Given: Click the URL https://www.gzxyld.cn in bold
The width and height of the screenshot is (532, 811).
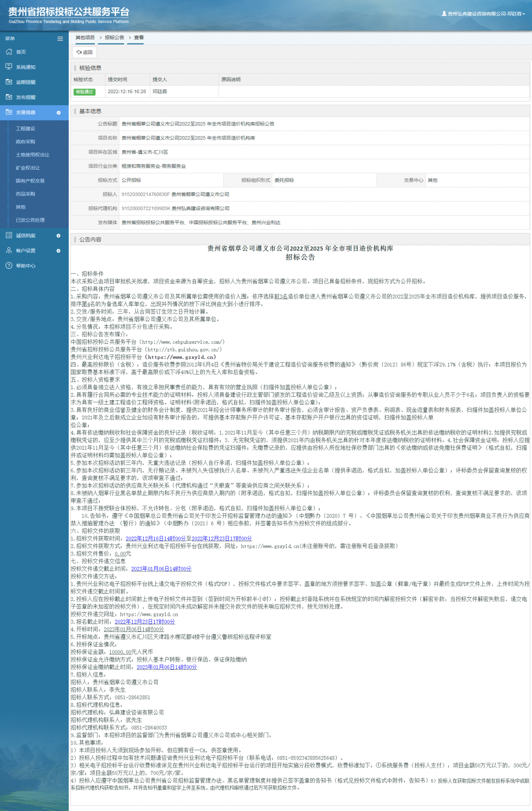Looking at the screenshot, I should (x=181, y=357).
